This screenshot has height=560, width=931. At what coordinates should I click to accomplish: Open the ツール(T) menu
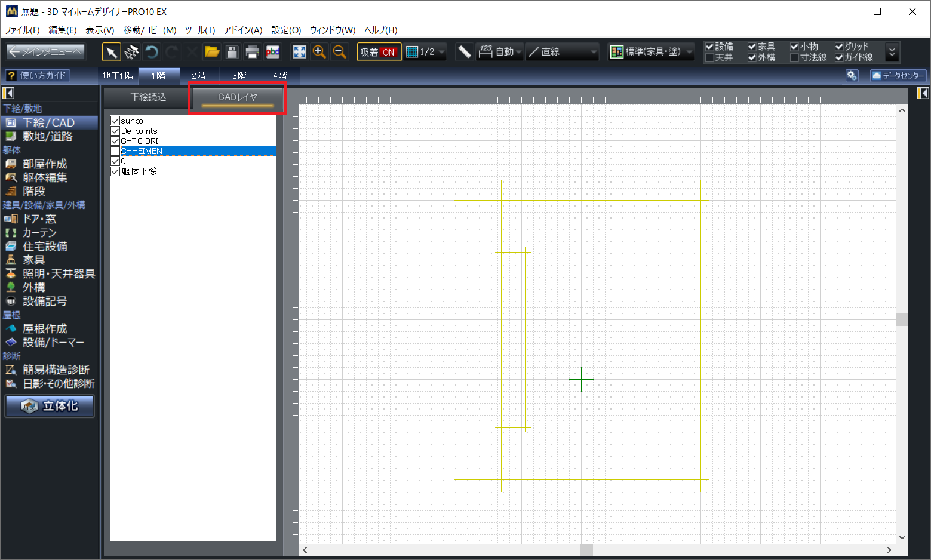tap(199, 30)
